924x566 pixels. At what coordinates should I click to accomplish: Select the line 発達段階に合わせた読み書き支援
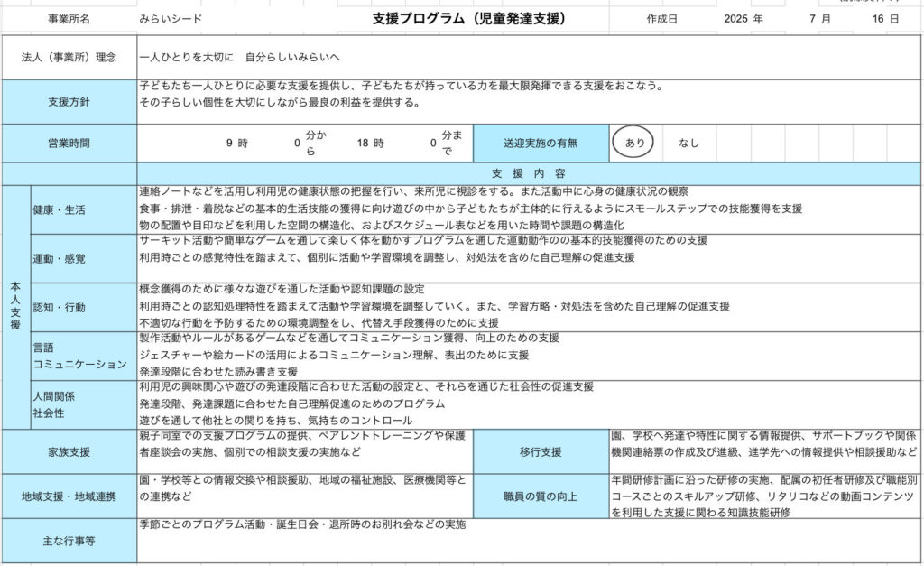218,372
